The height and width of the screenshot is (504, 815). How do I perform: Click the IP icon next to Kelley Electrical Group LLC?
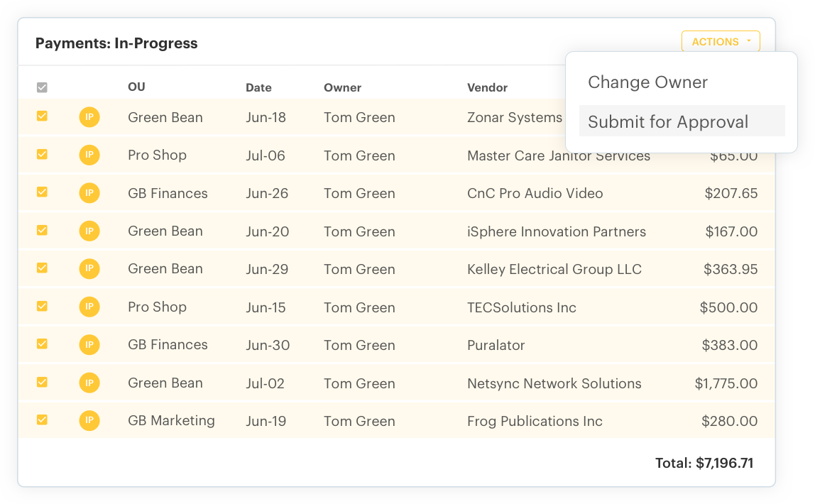tap(89, 269)
